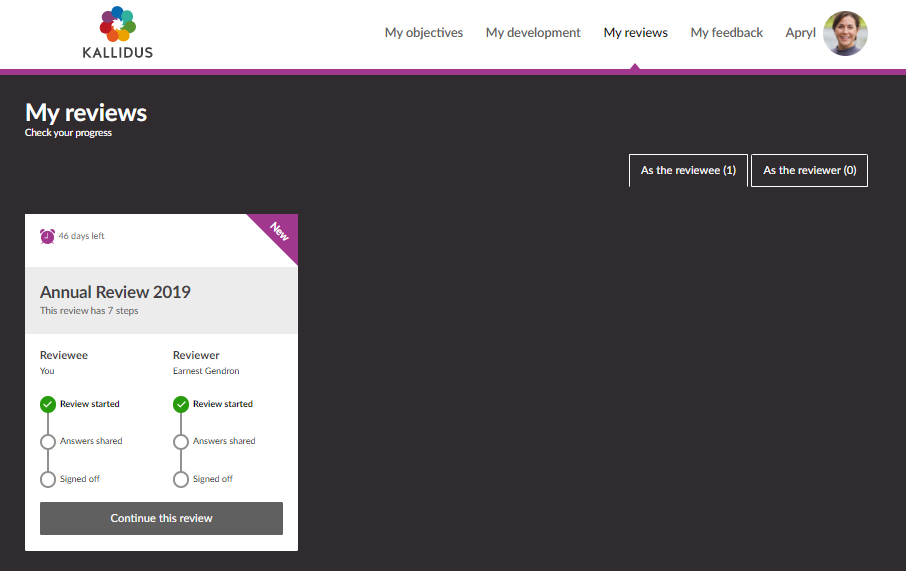Screen dimensions: 906x571
Task: Click the Kallidus logo
Action: (x=117, y=33)
